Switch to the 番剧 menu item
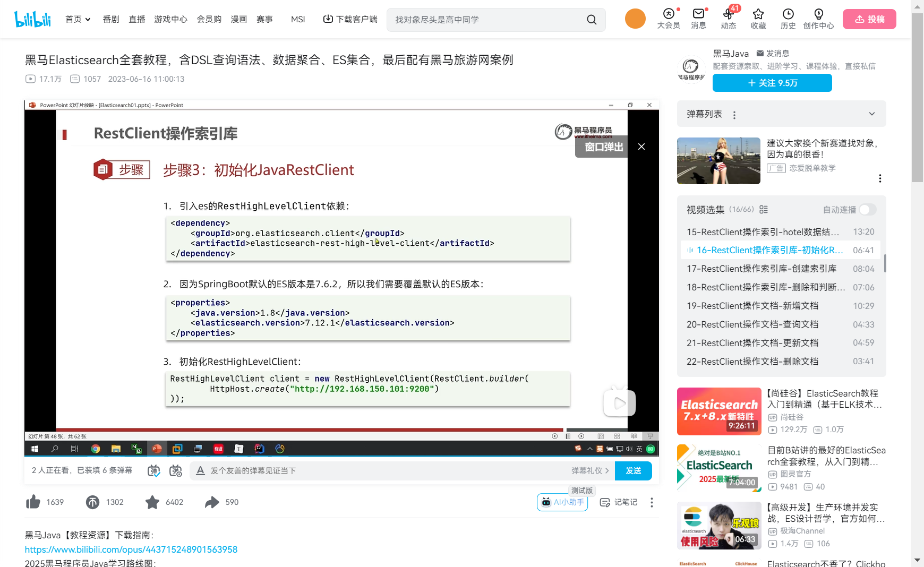 110,19
